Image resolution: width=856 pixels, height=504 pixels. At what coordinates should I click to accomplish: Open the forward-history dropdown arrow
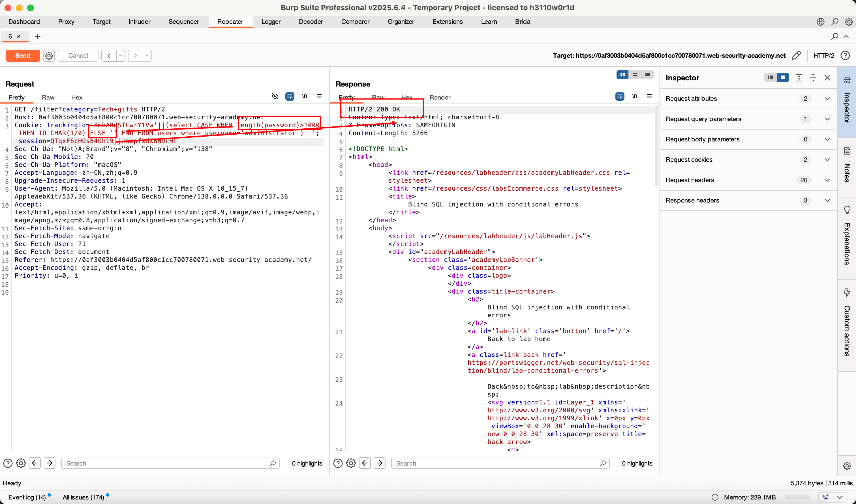tap(147, 55)
